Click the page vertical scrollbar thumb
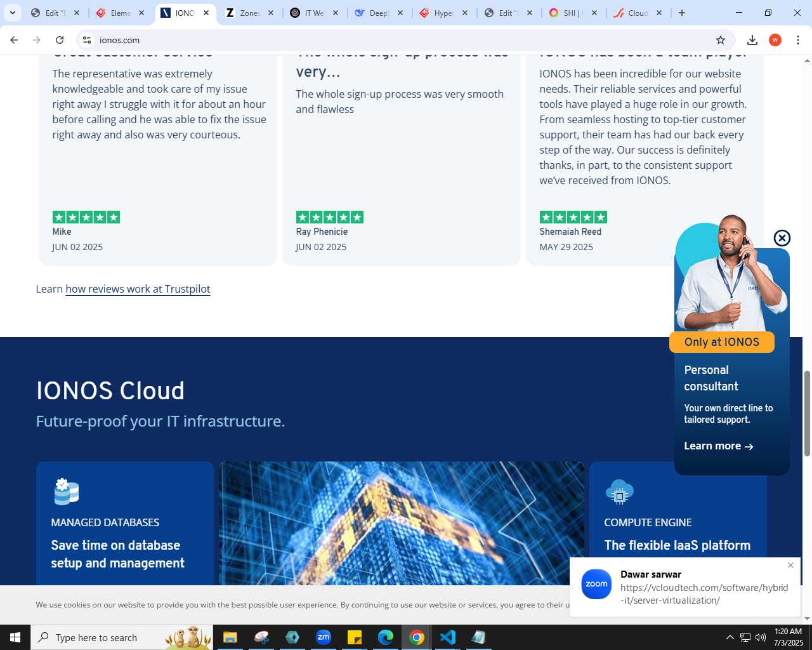This screenshot has height=650, width=812. (807, 413)
